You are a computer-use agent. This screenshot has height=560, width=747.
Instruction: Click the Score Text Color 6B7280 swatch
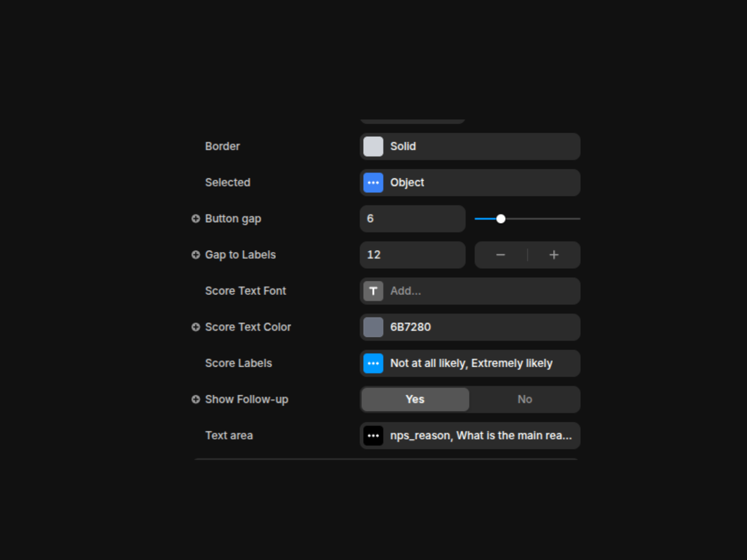coord(373,327)
